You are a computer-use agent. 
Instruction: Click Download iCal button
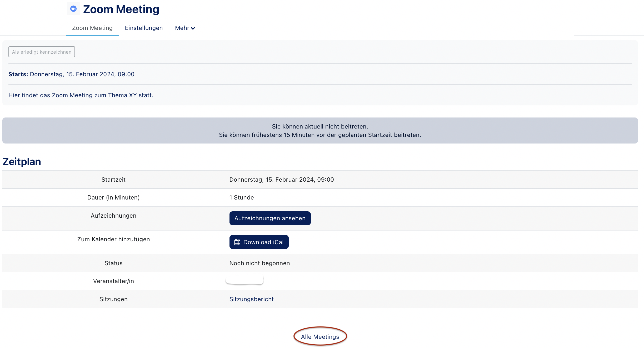click(259, 242)
